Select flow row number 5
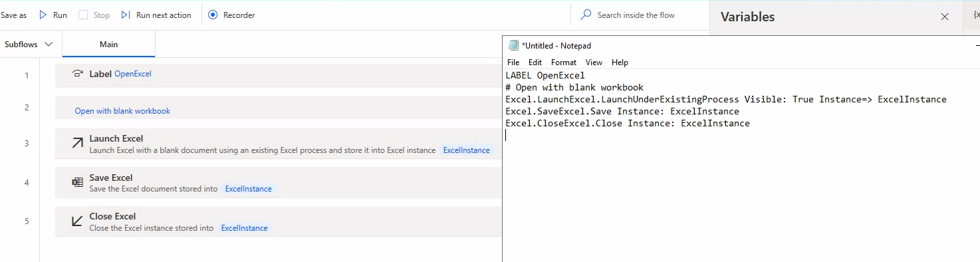The height and width of the screenshot is (262, 980). click(27, 221)
